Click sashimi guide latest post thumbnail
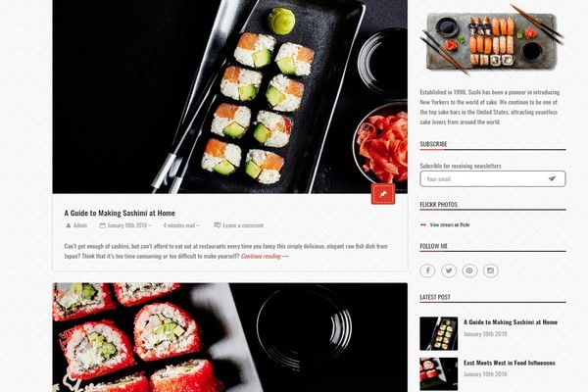 [x=439, y=333]
